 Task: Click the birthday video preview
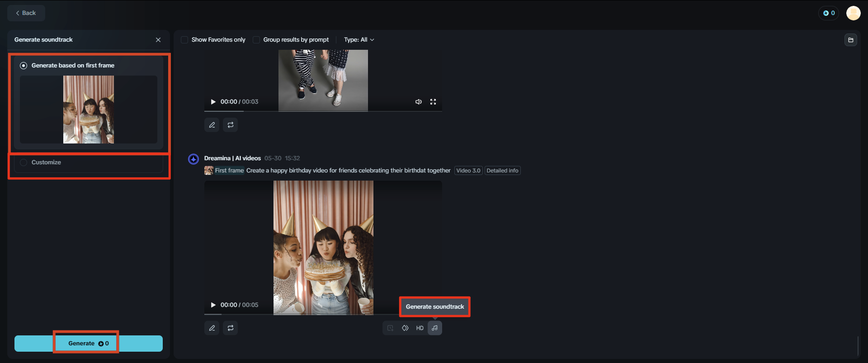tap(323, 248)
